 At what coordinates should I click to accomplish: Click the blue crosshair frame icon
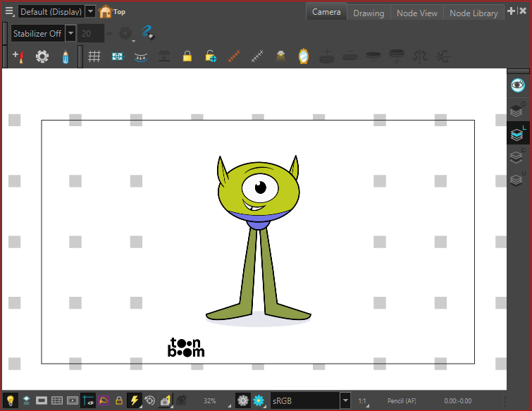(x=118, y=56)
